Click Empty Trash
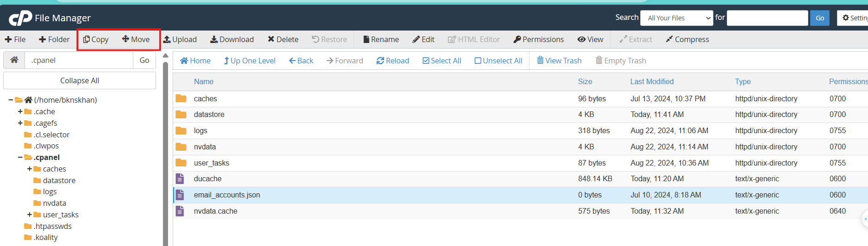The height and width of the screenshot is (246, 868). [620, 61]
